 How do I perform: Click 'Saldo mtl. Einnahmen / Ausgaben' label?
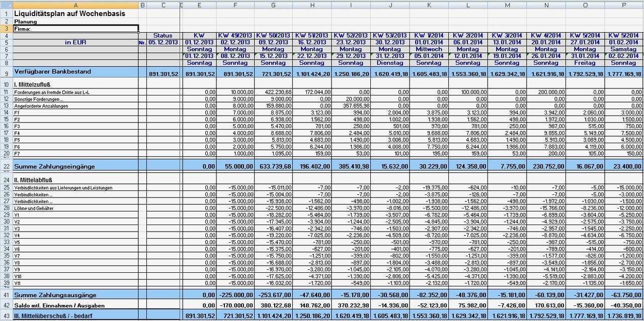59,305
